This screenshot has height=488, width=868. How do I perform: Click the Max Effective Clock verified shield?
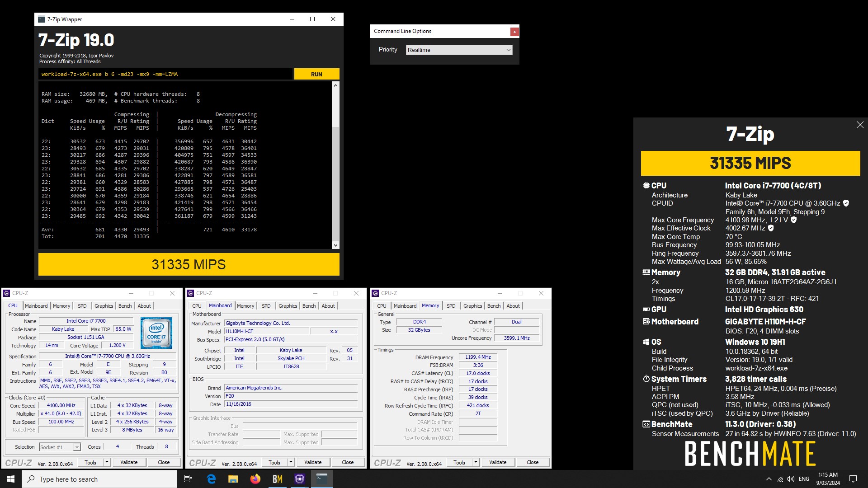pyautogui.click(x=771, y=228)
